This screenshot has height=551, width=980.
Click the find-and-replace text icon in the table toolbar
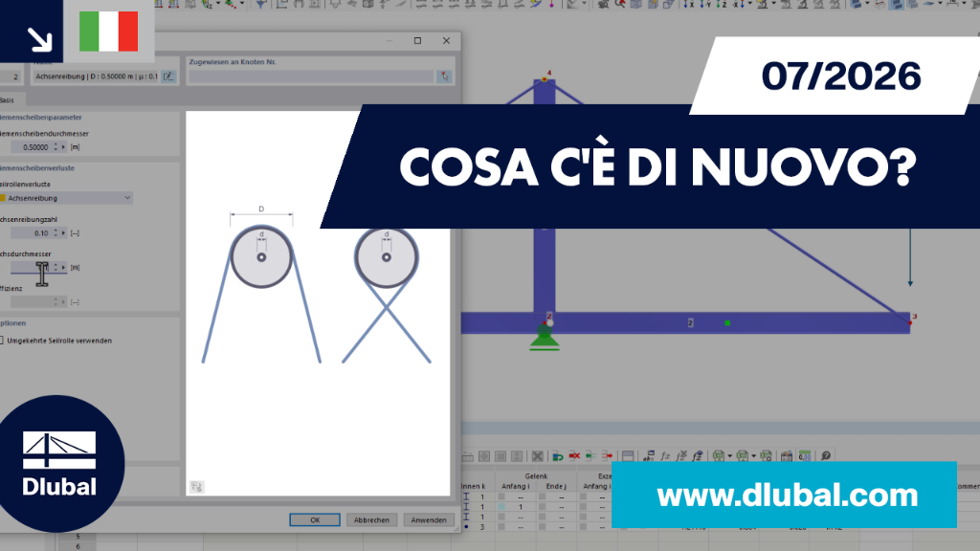point(649,456)
